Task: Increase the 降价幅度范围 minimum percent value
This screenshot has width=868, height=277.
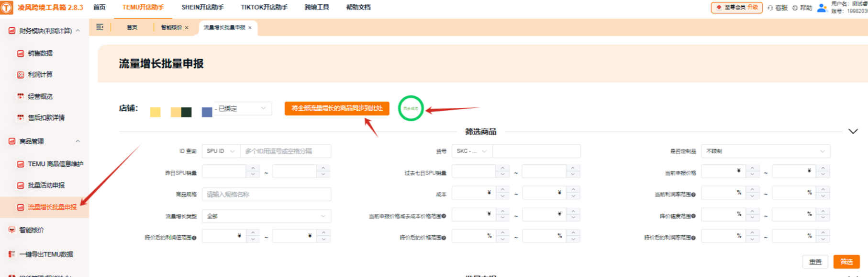Action: click(x=752, y=211)
